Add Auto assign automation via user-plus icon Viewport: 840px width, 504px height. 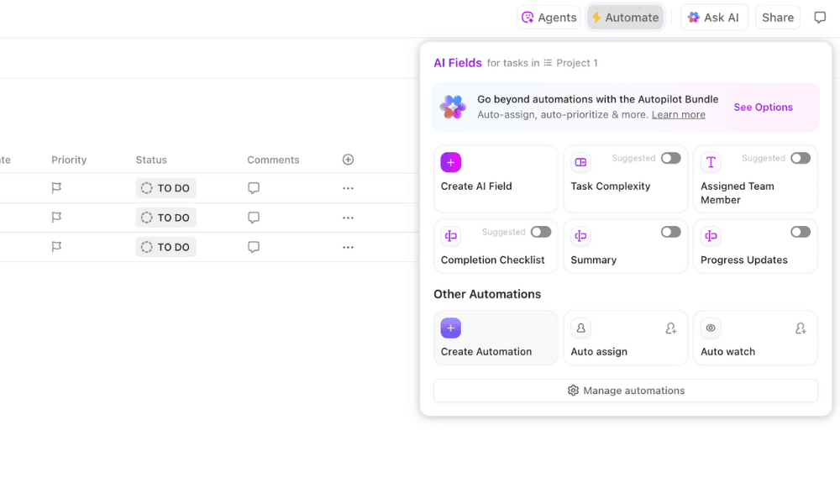pos(670,328)
